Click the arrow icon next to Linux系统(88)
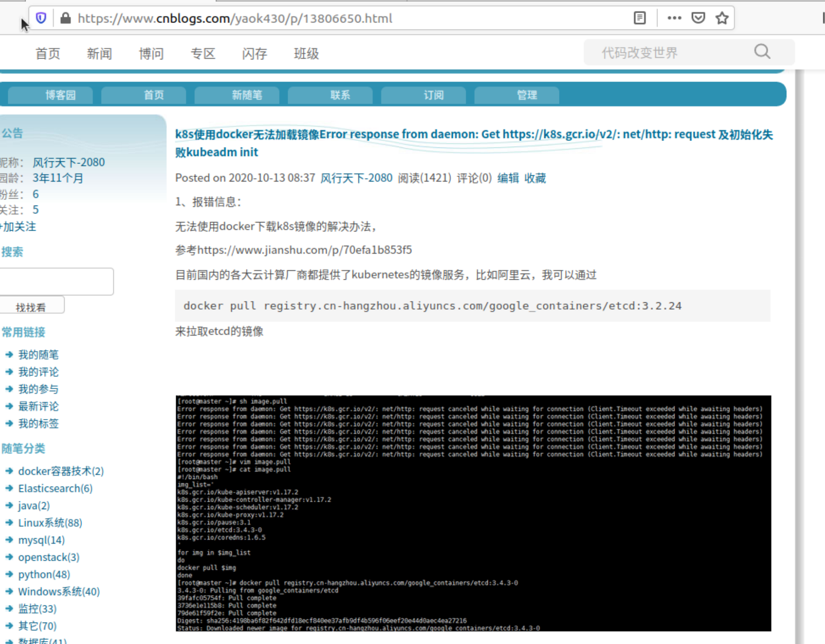 tap(10, 523)
